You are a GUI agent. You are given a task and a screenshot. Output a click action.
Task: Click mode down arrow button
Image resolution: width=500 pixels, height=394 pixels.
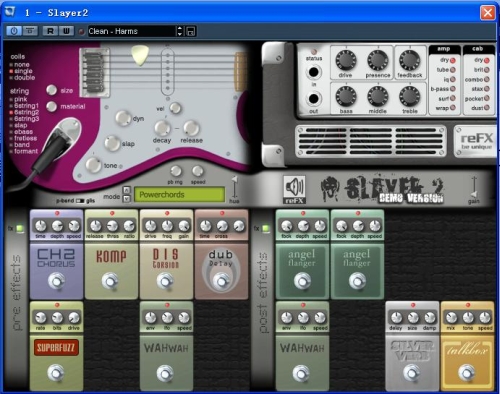pyautogui.click(x=126, y=199)
